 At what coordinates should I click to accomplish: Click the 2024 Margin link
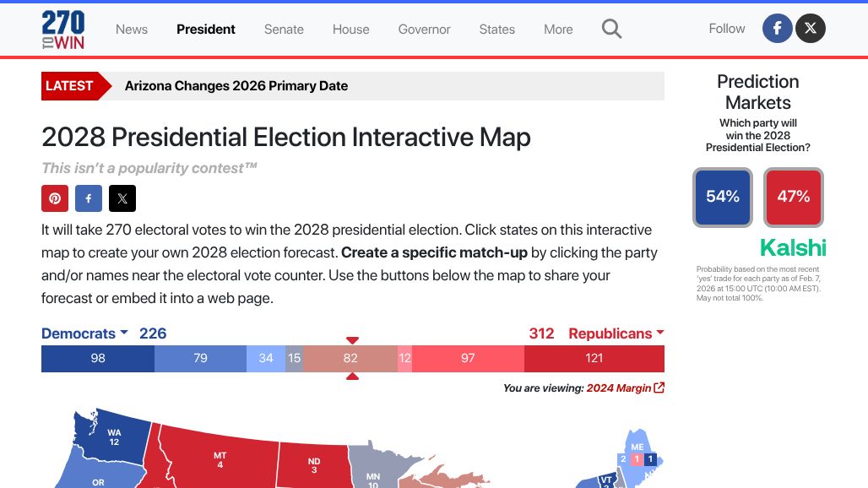pyautogui.click(x=619, y=388)
